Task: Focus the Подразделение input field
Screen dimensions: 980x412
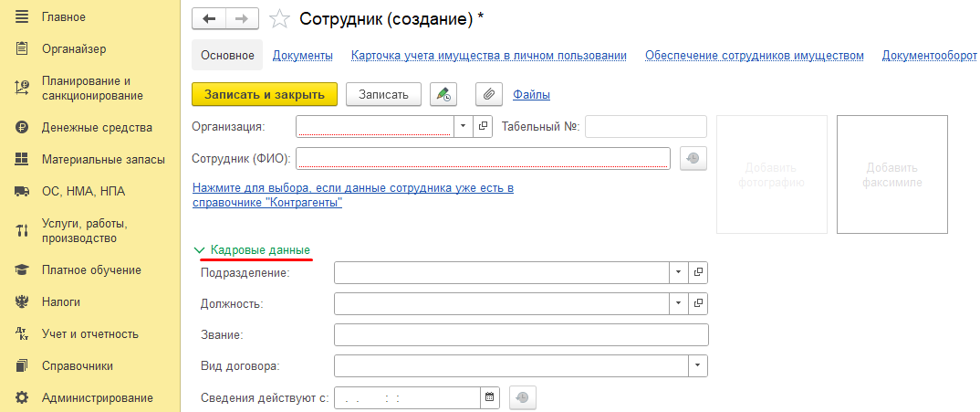Action: (502, 272)
